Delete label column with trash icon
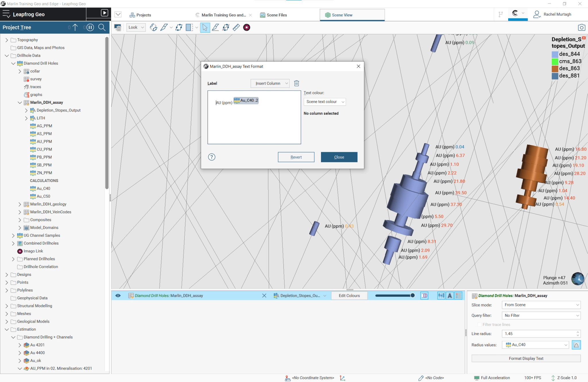The width and height of the screenshot is (588, 382). click(x=297, y=83)
